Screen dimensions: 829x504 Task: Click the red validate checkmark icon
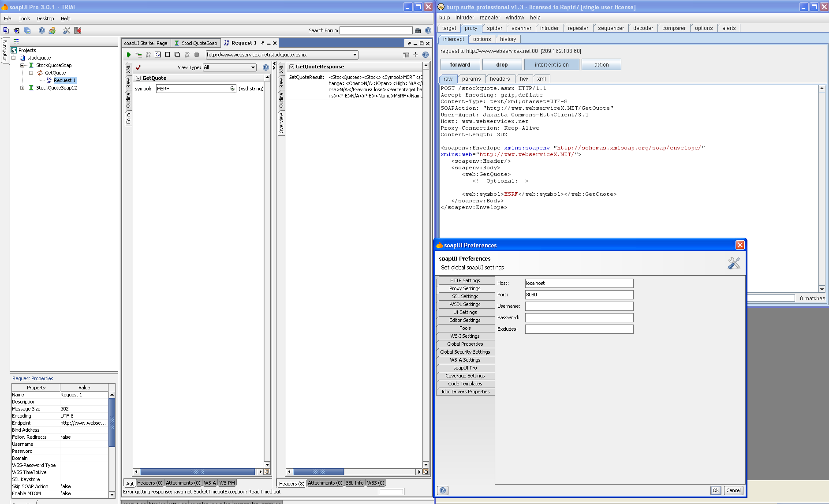point(138,67)
